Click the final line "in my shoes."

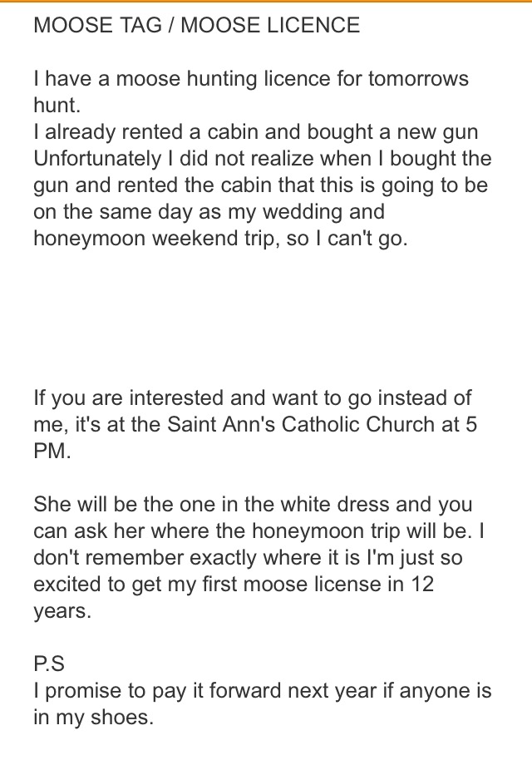[x=93, y=717]
